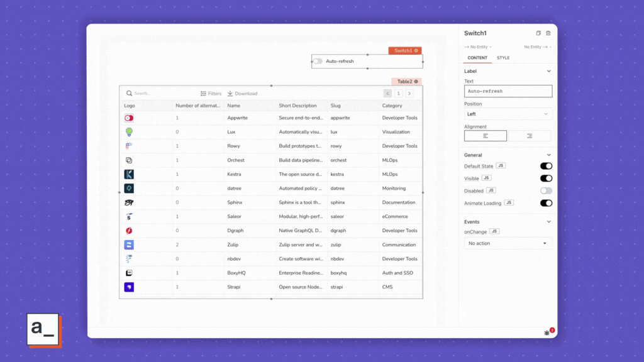Open the debugger bug icon with error badge
Screen dimensions: 644x362
click(547, 332)
